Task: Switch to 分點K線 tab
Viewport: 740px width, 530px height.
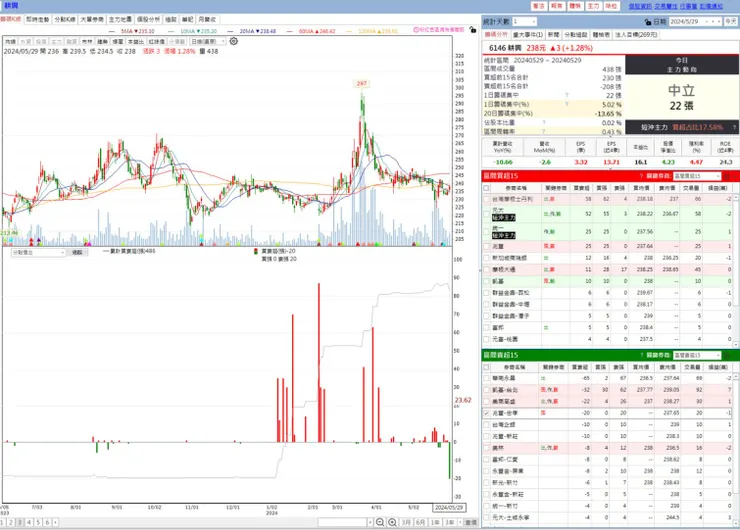Action: (65, 19)
